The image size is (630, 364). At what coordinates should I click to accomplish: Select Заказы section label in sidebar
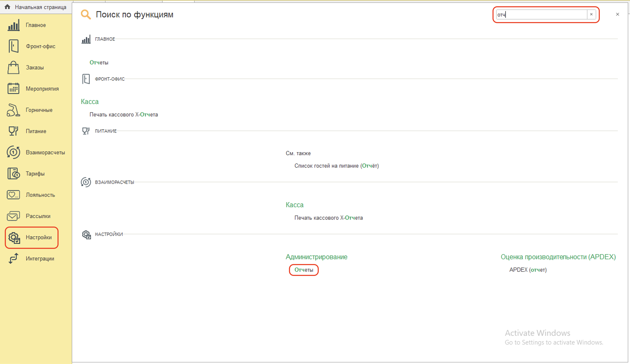tap(35, 67)
